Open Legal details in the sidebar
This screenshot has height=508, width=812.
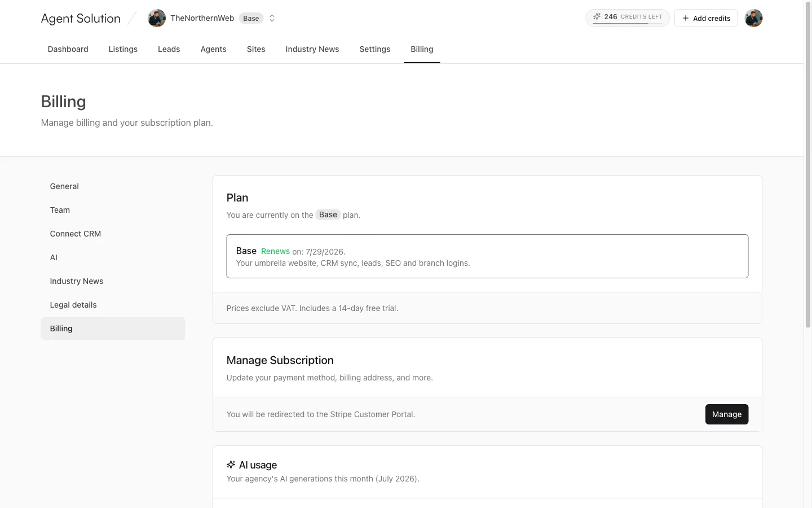tap(113, 305)
